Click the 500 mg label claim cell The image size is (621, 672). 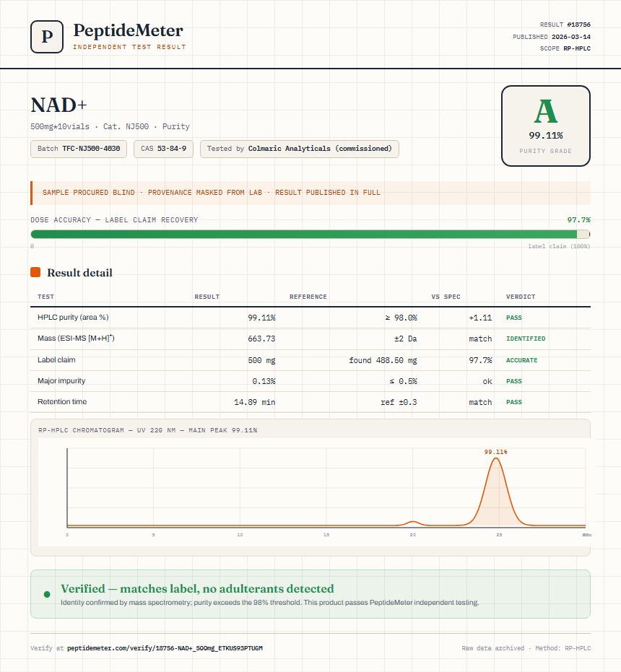click(x=261, y=360)
